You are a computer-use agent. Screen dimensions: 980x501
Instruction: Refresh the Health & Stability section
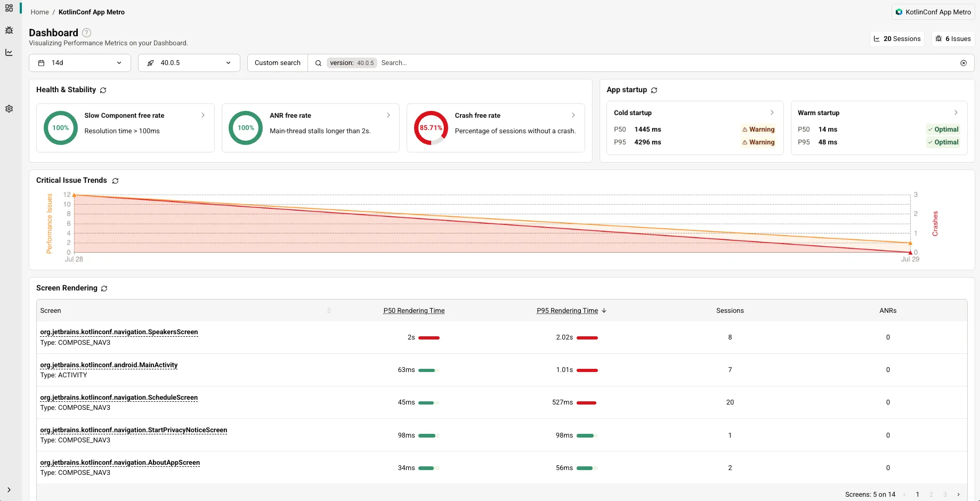click(103, 90)
